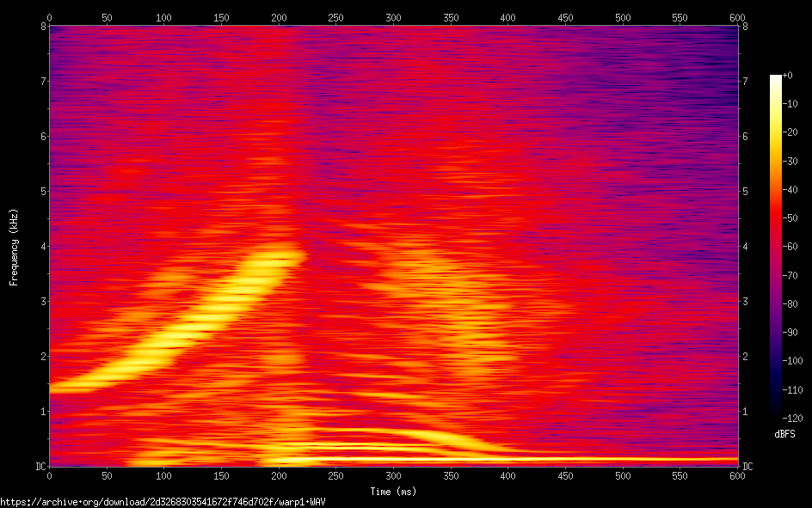Screen dimensions: 812x508
Task: Select the 600 tick on the bottom time axis
Action: pyautogui.click(x=737, y=474)
